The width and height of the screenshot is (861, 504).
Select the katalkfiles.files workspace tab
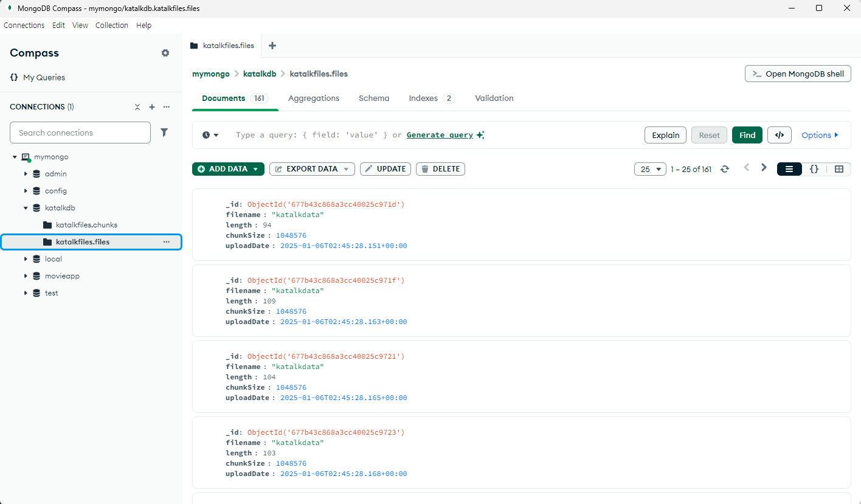coord(222,46)
